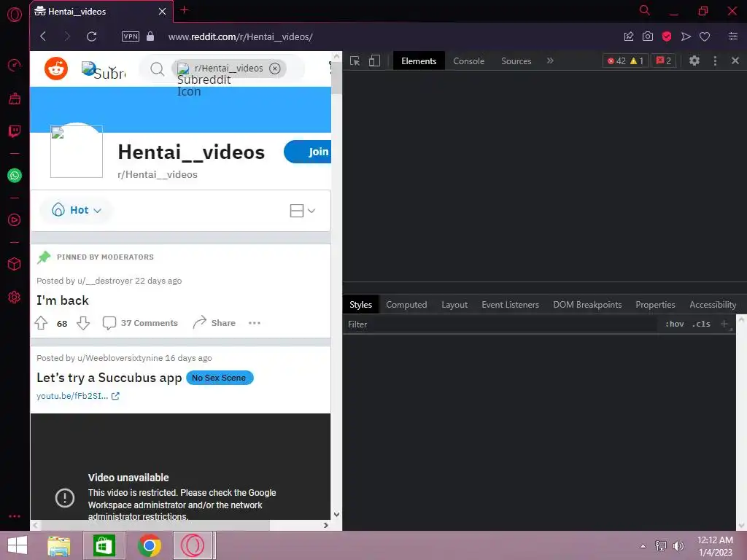The height and width of the screenshot is (560, 747).
Task: Open Windows Start menu
Action: click(18, 545)
